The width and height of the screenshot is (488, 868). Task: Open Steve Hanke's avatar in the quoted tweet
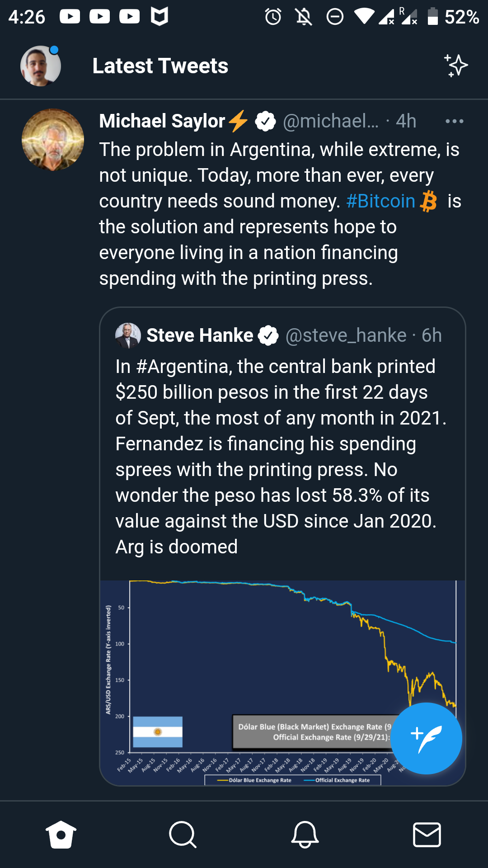tap(128, 335)
